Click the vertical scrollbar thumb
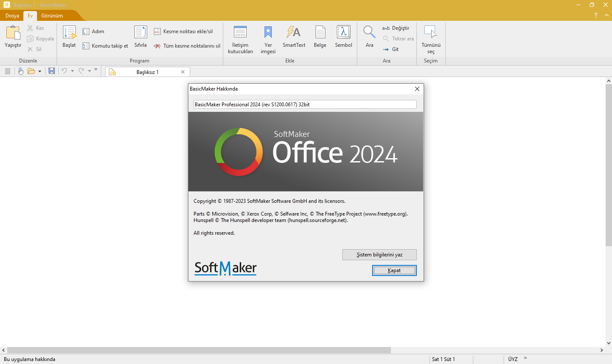The height and width of the screenshot is (364, 612). (x=609, y=165)
